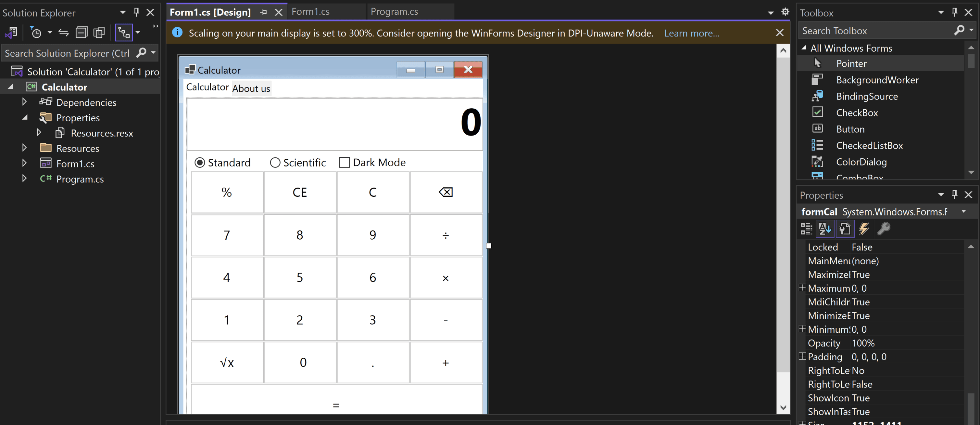The height and width of the screenshot is (425, 980).
Task: Switch to the Program.cs tab
Action: [394, 12]
